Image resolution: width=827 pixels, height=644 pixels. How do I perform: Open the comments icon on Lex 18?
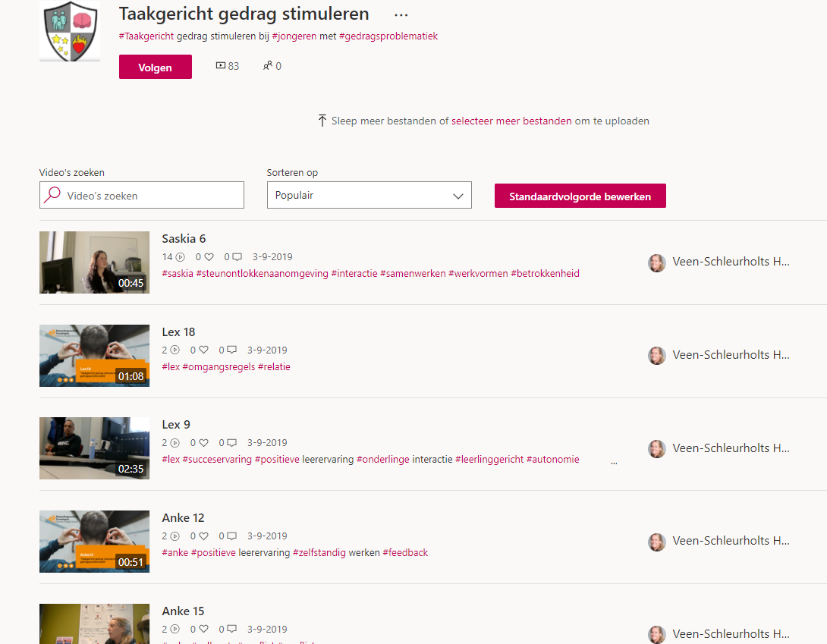coord(231,350)
